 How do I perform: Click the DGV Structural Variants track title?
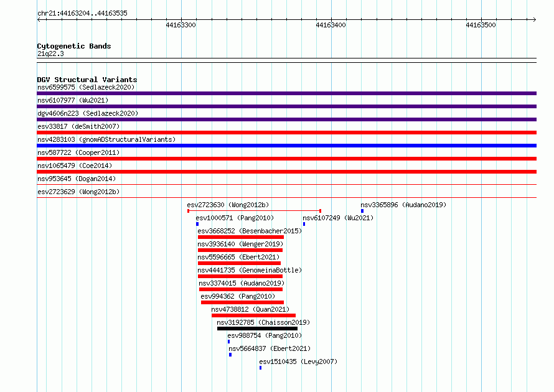(87, 80)
